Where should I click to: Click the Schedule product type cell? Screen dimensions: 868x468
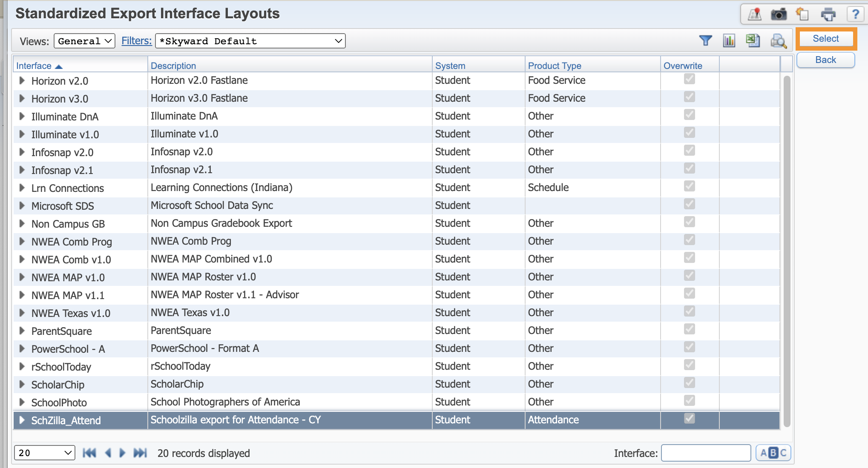tap(548, 188)
